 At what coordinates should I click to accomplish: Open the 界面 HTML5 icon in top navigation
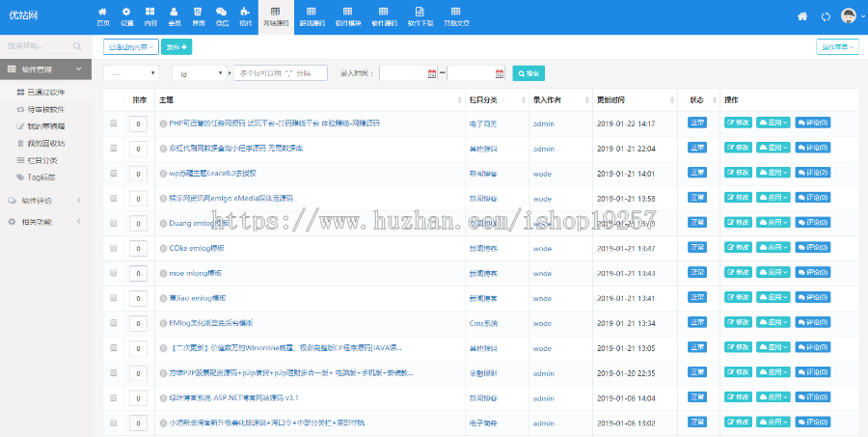pos(198,12)
